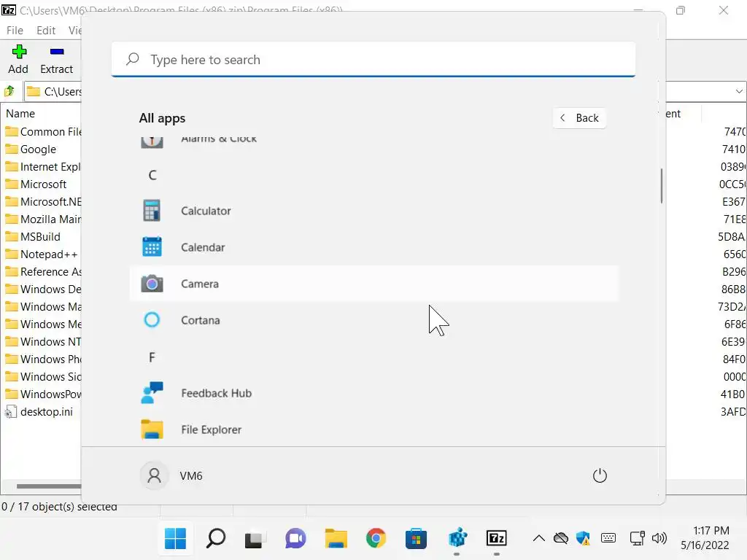Viewport: 747px width, 560px height.
Task: Open the File menu in 7-Zip
Action: pos(15,31)
